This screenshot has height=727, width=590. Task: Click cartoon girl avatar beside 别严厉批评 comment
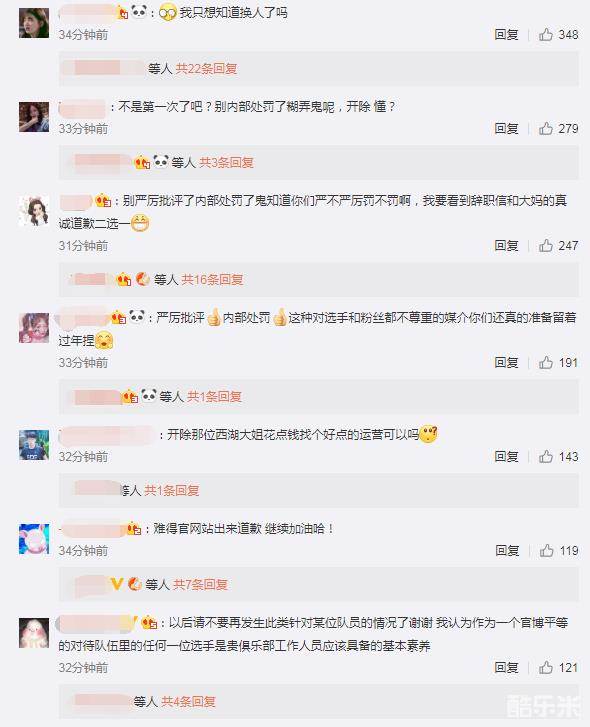pos(34,211)
